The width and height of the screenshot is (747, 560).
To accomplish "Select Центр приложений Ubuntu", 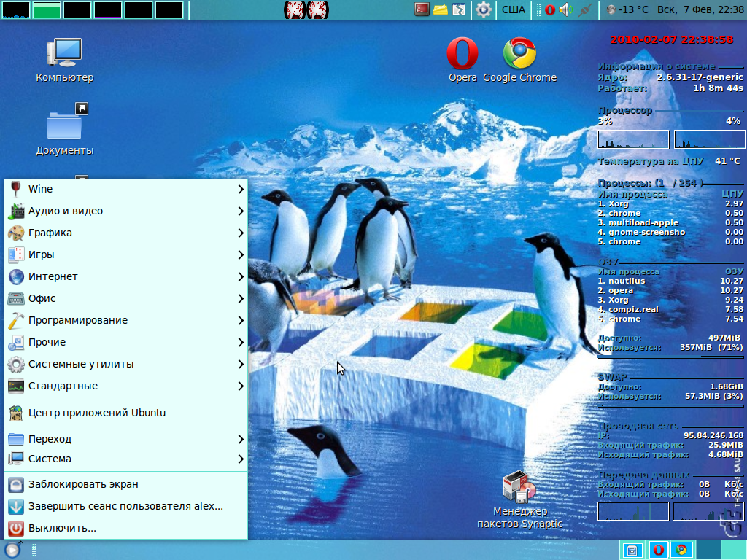I will pyautogui.click(x=96, y=413).
